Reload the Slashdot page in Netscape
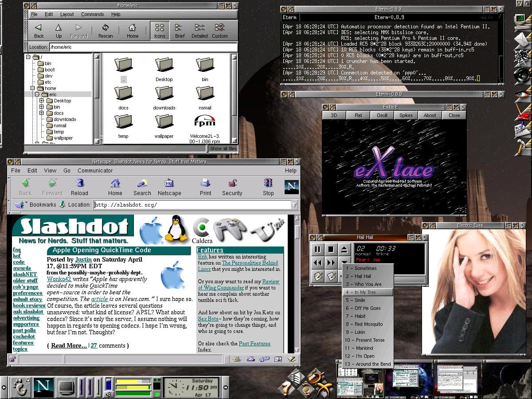532x399 pixels. pyautogui.click(x=80, y=187)
